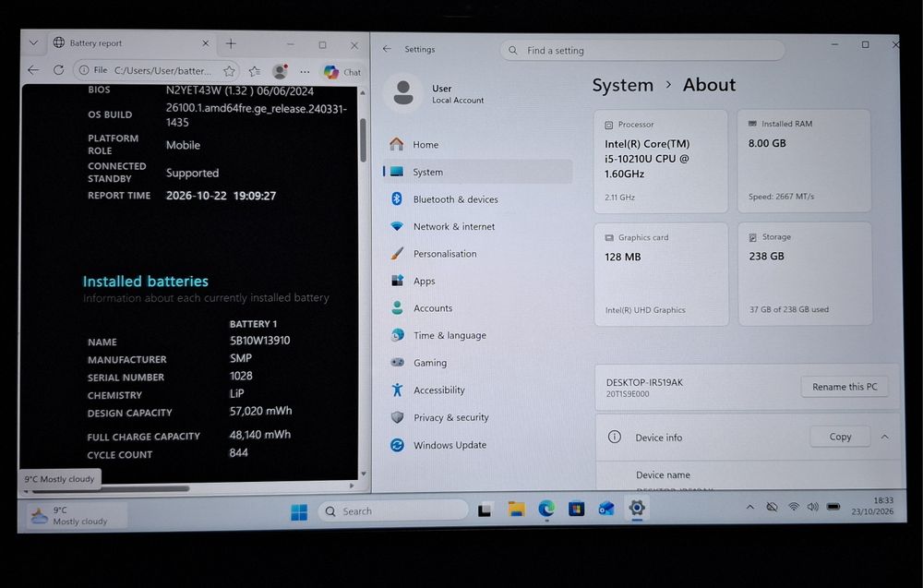Show hidden system tray icons

pyautogui.click(x=749, y=507)
